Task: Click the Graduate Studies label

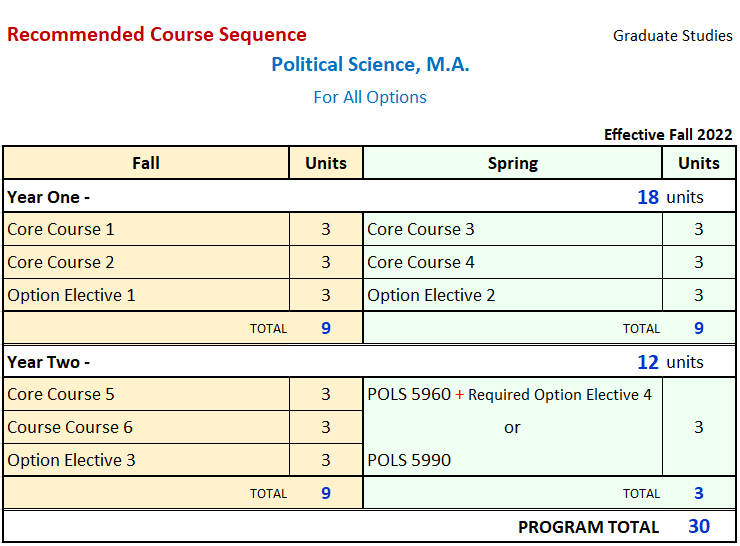Action: pyautogui.click(x=672, y=36)
